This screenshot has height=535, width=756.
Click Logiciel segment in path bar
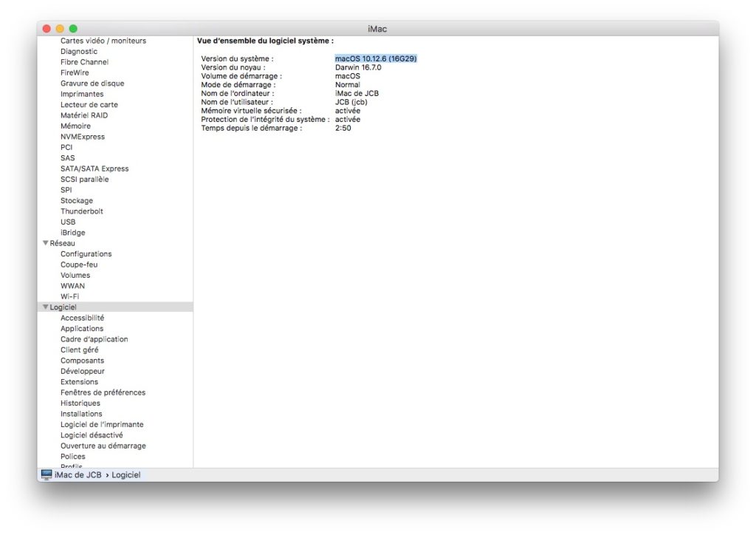coord(126,474)
